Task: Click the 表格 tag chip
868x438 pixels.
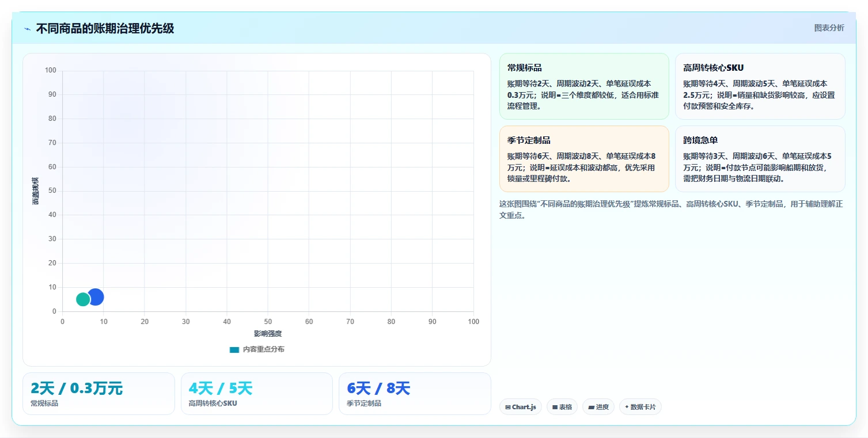Action: pyautogui.click(x=562, y=407)
